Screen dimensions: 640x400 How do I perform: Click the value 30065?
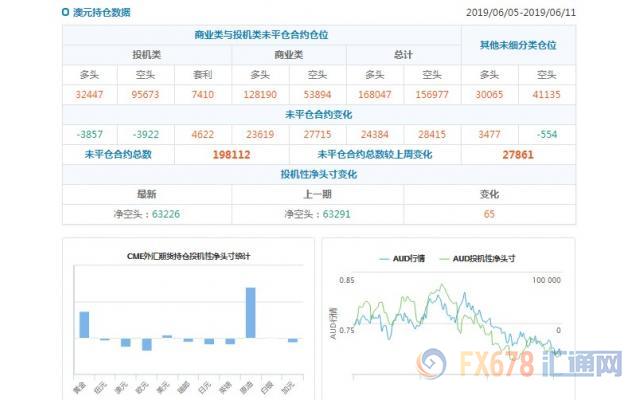[489, 95]
